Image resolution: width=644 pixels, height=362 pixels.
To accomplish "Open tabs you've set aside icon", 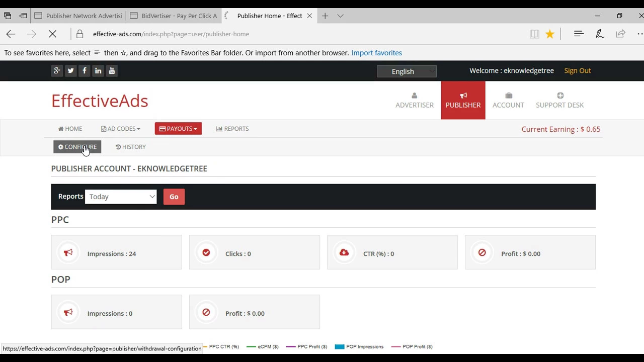I will 8,16.
